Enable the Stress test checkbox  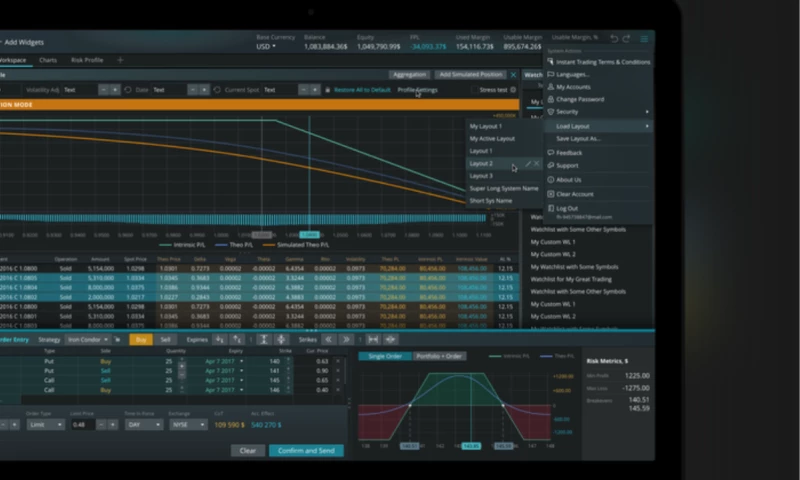[x=475, y=90]
